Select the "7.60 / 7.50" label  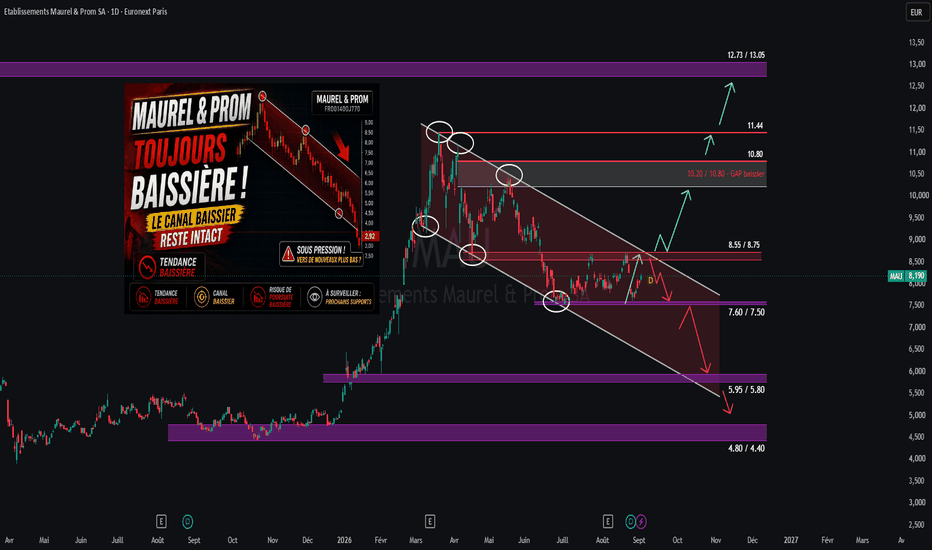coord(746,312)
